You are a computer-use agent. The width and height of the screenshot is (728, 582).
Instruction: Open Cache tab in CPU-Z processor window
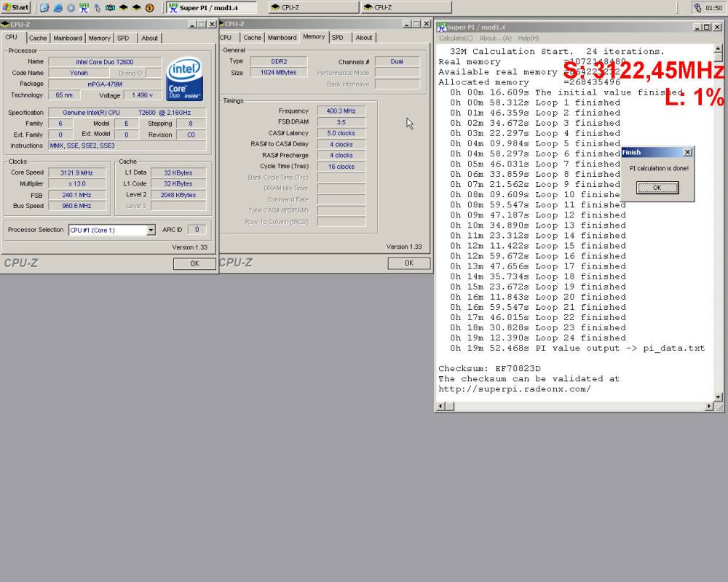pyautogui.click(x=38, y=38)
